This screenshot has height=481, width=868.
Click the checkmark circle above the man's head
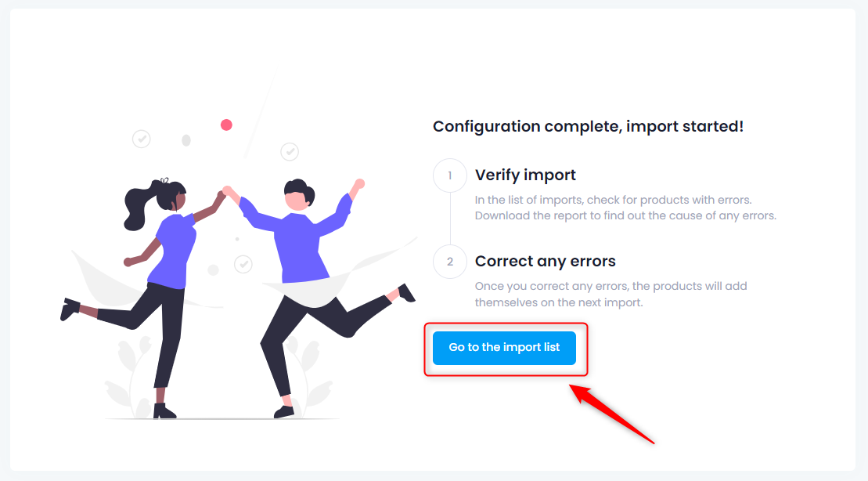290,151
